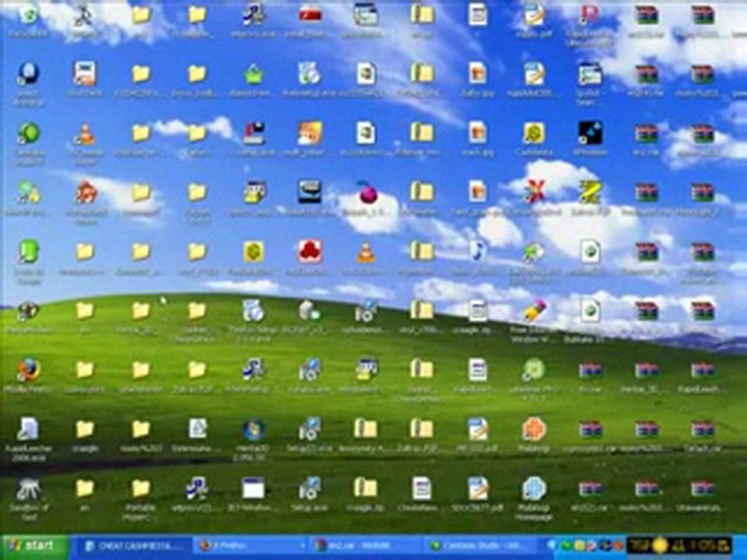Screen dimensions: 747x560
Task: Launch the RapidLeecher 2006.exe desktop icon
Action: 29,429
